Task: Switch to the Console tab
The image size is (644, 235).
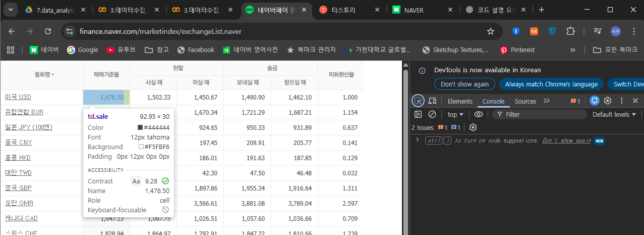Action: click(x=493, y=101)
